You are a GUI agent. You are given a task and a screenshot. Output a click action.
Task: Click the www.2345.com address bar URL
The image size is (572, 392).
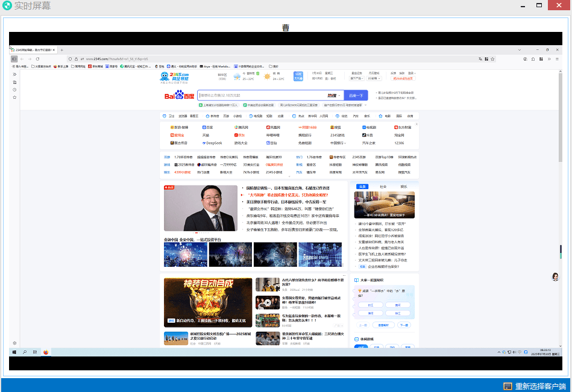click(x=117, y=59)
